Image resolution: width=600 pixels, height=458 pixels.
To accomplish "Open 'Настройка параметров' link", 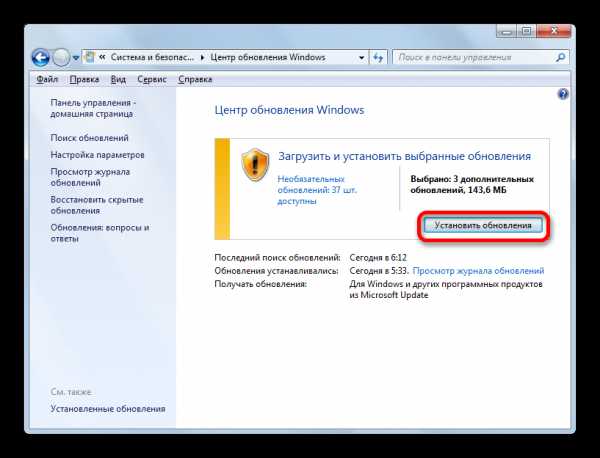I will pos(97,155).
